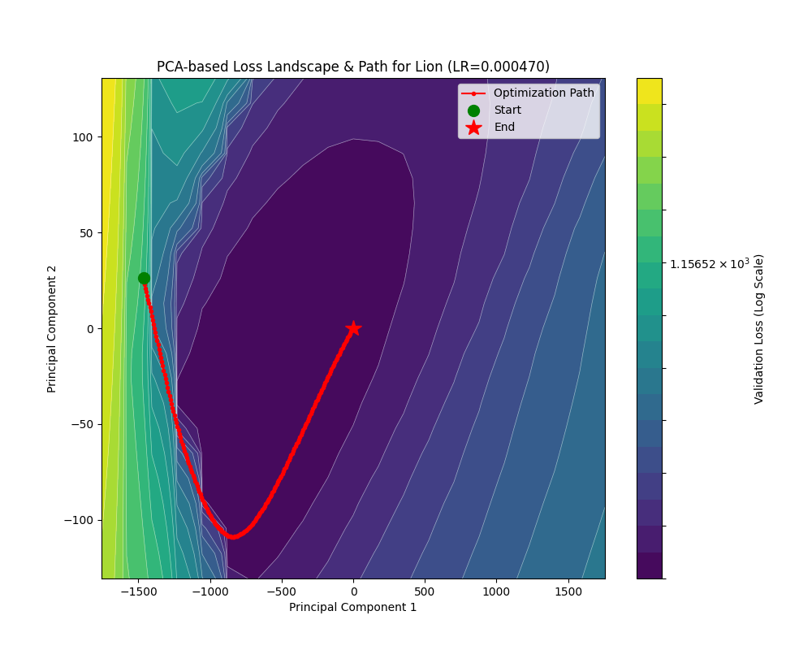812x650 pixels.
Task: Click the 'Principal Component 1' x-axis label
Action: pos(352,607)
